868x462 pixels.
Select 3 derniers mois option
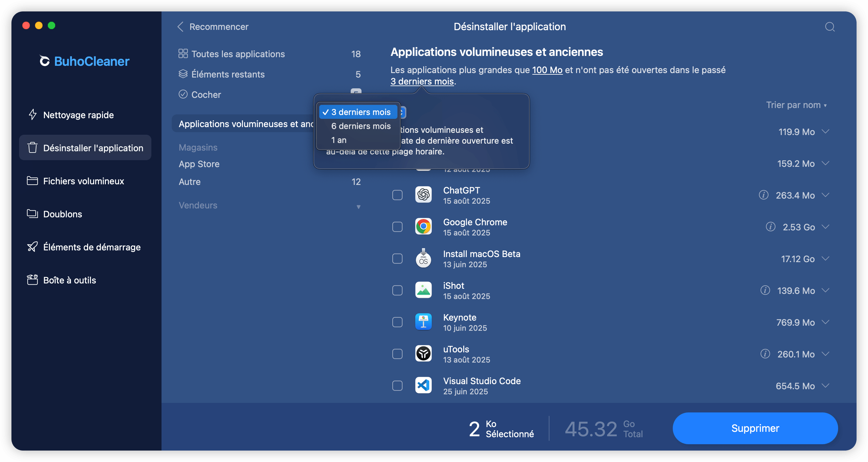click(x=358, y=112)
